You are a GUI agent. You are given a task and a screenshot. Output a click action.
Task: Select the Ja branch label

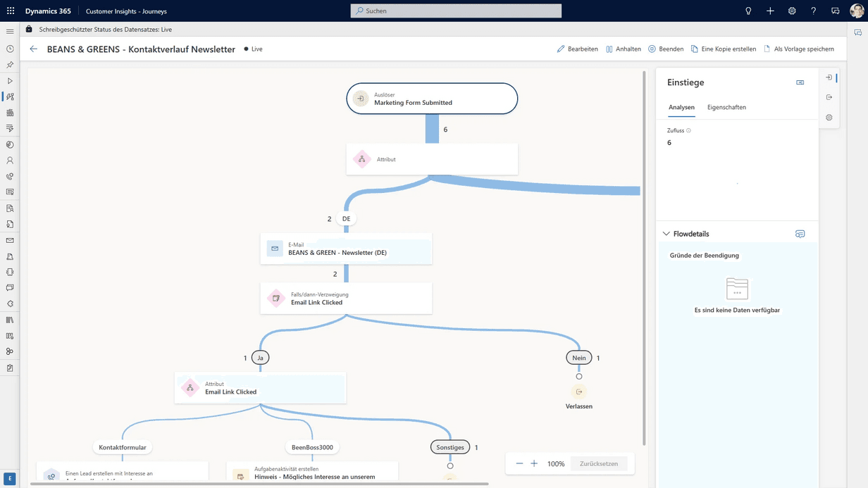click(260, 358)
